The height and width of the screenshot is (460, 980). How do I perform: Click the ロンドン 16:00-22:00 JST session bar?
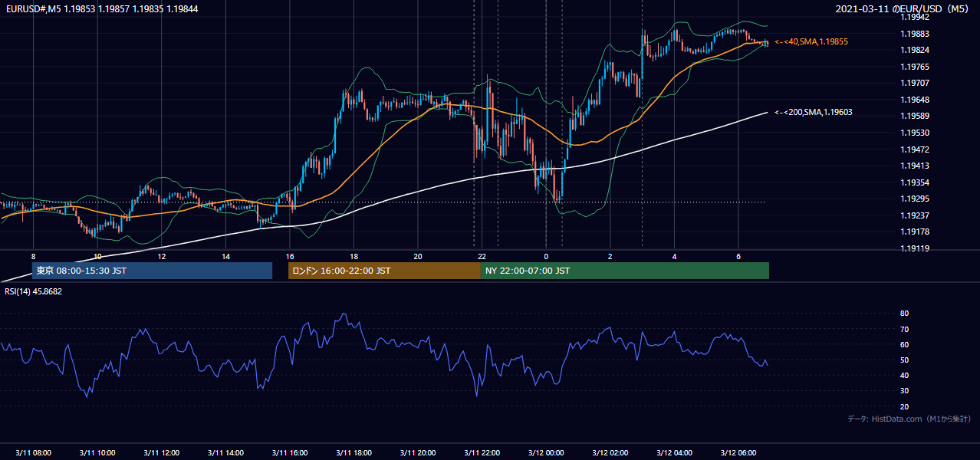[384, 271]
